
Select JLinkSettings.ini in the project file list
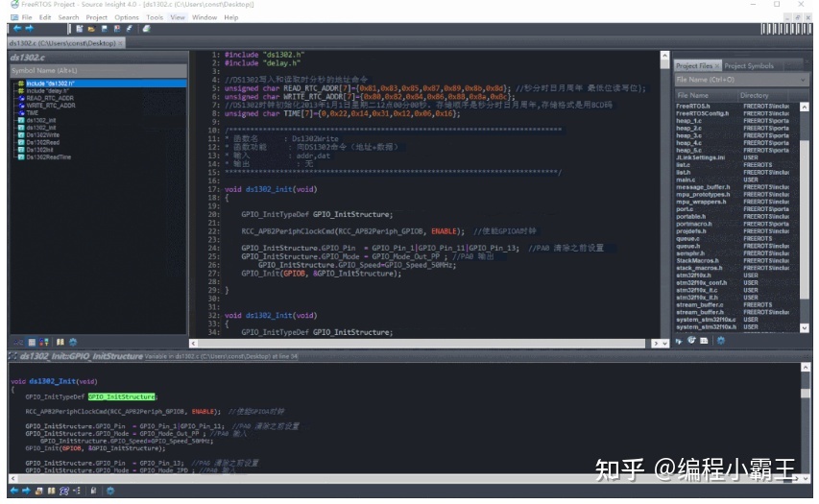click(x=701, y=157)
